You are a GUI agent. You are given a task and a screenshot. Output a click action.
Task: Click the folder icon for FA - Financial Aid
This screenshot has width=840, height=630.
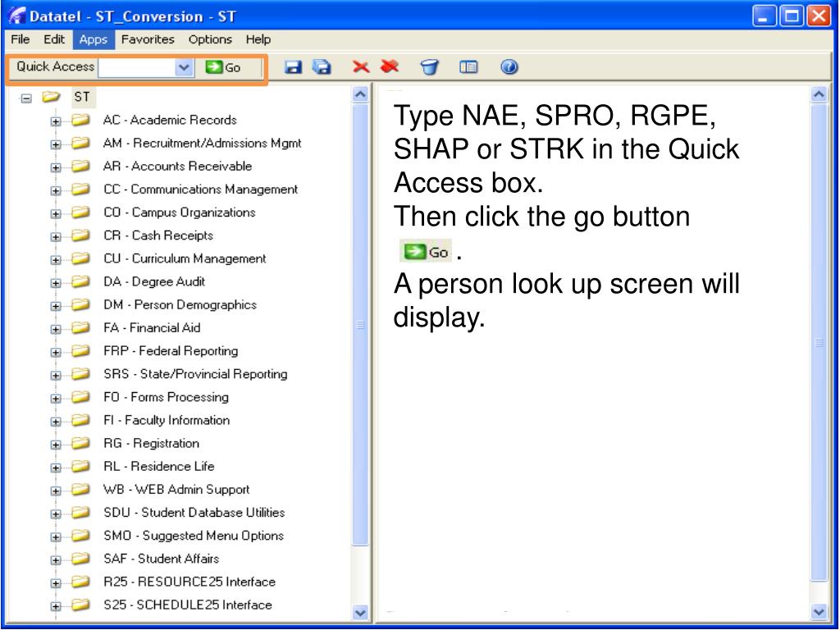80,327
